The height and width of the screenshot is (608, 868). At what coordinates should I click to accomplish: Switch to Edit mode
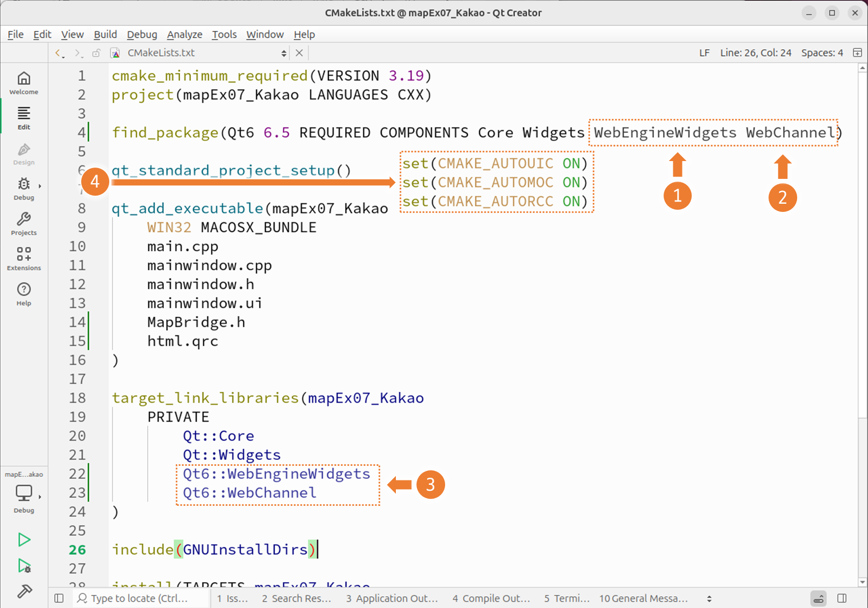point(24,118)
